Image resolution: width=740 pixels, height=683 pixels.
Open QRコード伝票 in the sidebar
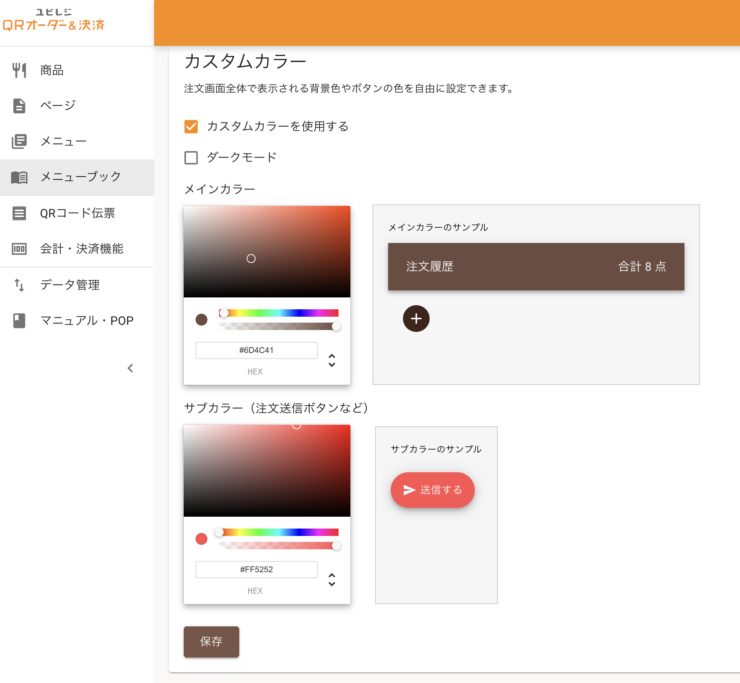[77, 213]
